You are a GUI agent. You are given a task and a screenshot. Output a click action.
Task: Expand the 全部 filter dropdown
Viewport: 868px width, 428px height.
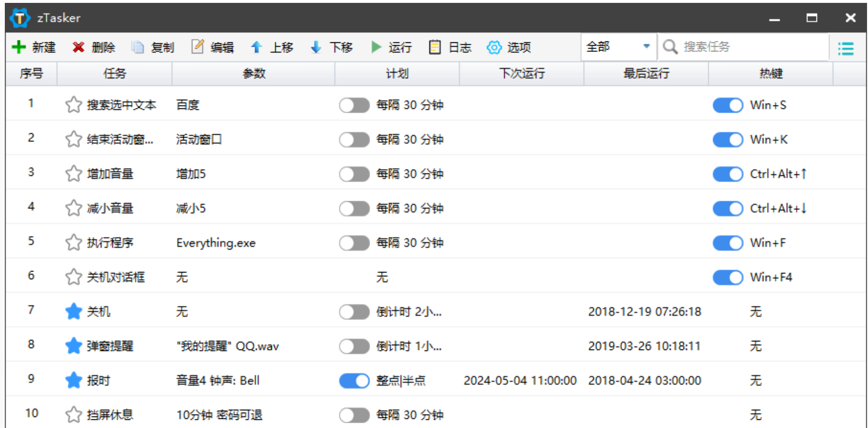(x=618, y=47)
